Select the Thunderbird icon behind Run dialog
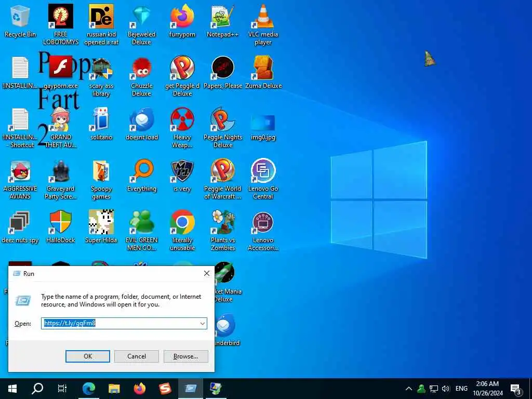The image size is (532, 399). click(x=227, y=330)
